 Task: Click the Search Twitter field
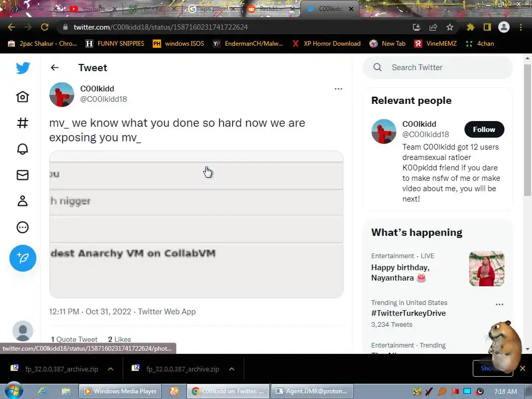[x=437, y=68]
